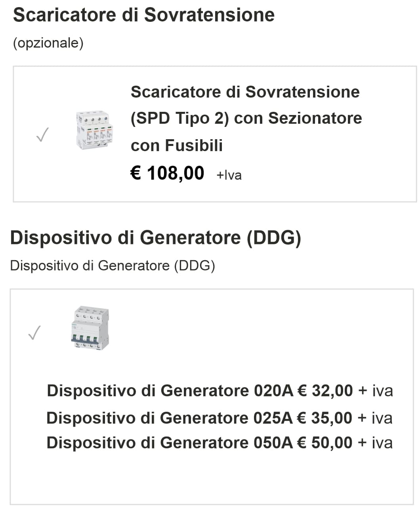The height and width of the screenshot is (512, 420).
Task: Toggle the checkmark for the Dispositivo di Generatore option
Action: click(x=34, y=332)
